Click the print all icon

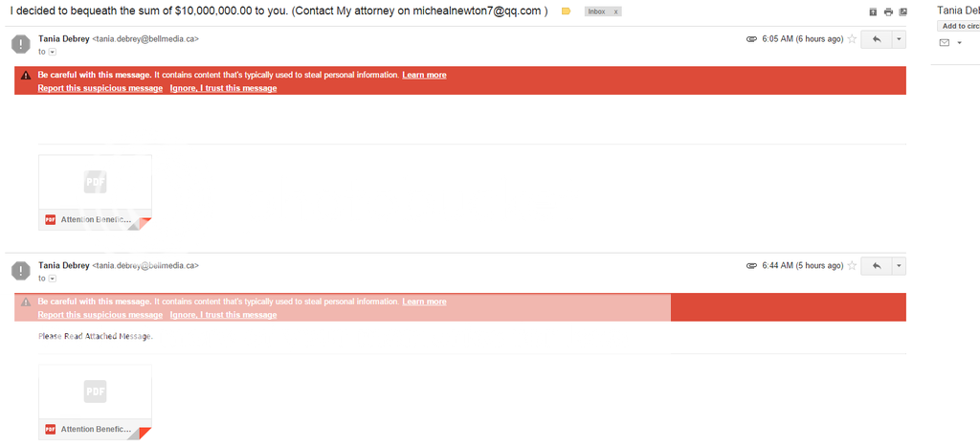(888, 11)
